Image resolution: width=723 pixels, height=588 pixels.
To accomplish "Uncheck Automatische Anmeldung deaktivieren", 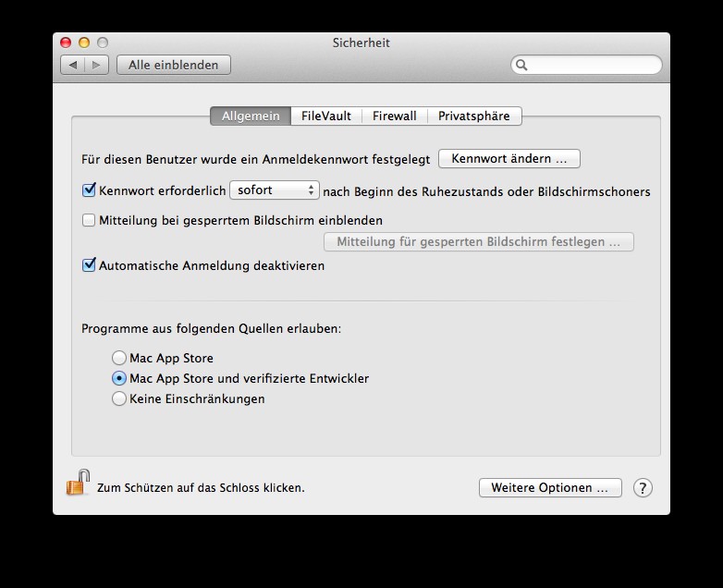I will pos(90,265).
